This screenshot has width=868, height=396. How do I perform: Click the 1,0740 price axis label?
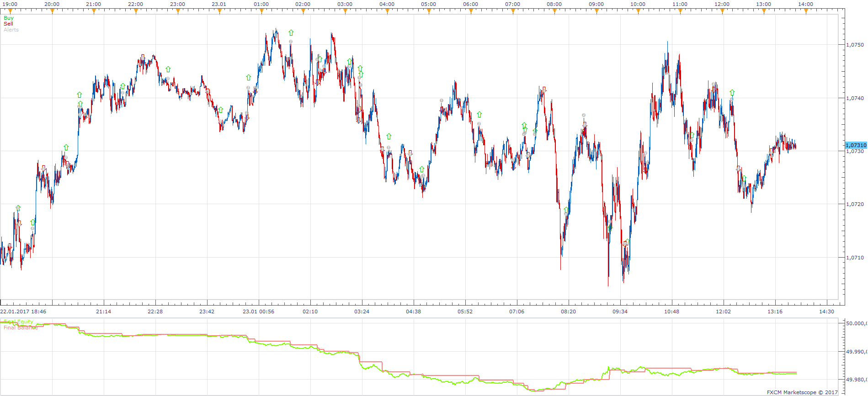coord(855,98)
